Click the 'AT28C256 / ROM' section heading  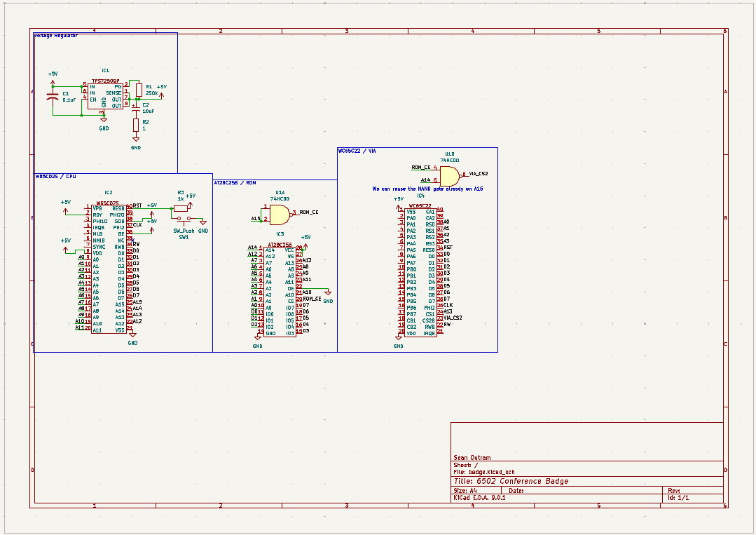coord(235,182)
